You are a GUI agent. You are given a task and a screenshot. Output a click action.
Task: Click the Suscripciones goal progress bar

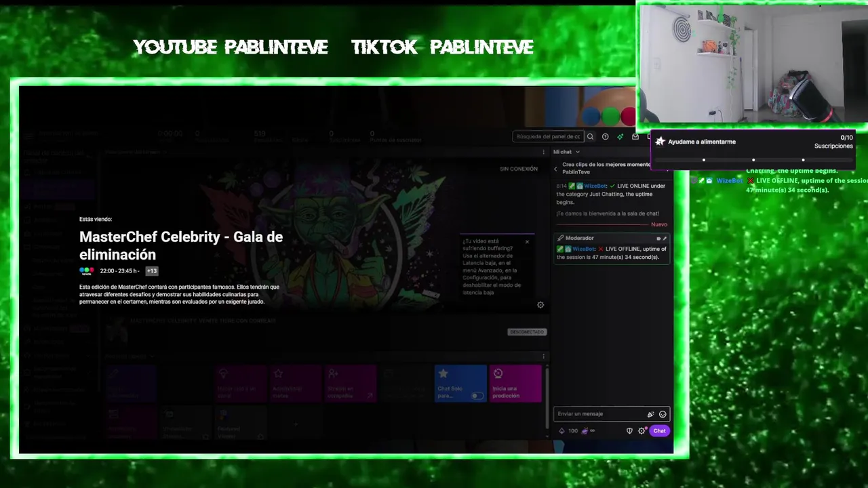coord(753,160)
